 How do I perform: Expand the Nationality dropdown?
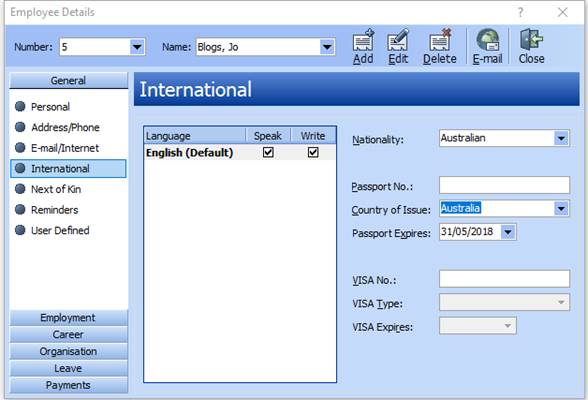coord(561,138)
